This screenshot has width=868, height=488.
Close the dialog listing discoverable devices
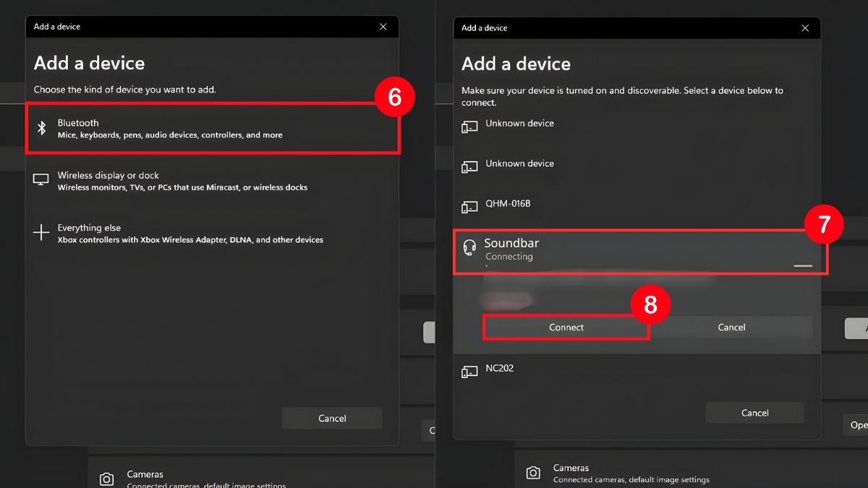point(805,28)
